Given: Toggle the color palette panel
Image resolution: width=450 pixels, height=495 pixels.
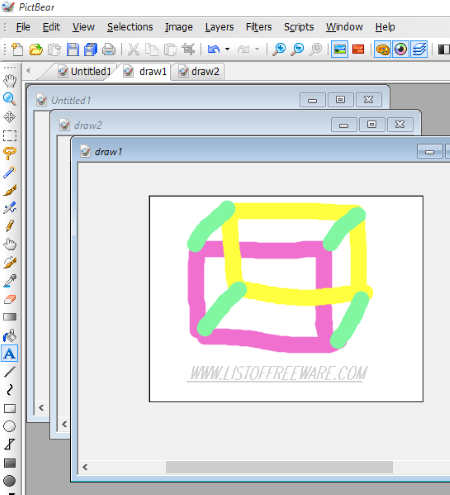Looking at the screenshot, I should (x=383, y=49).
